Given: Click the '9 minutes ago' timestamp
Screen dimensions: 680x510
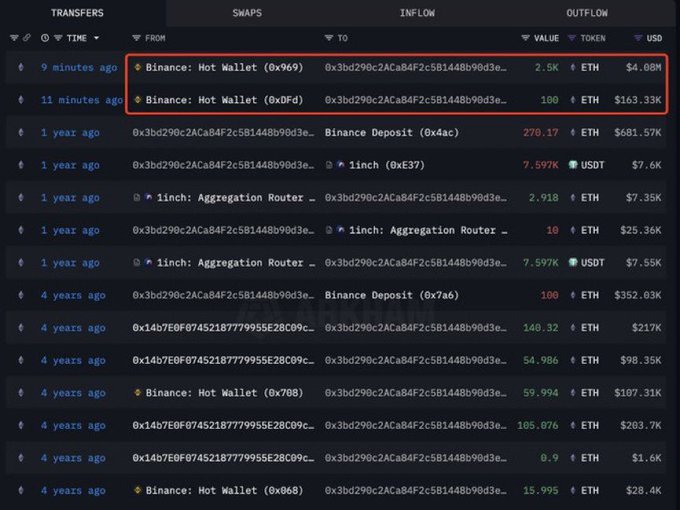Looking at the screenshot, I should (x=79, y=67).
